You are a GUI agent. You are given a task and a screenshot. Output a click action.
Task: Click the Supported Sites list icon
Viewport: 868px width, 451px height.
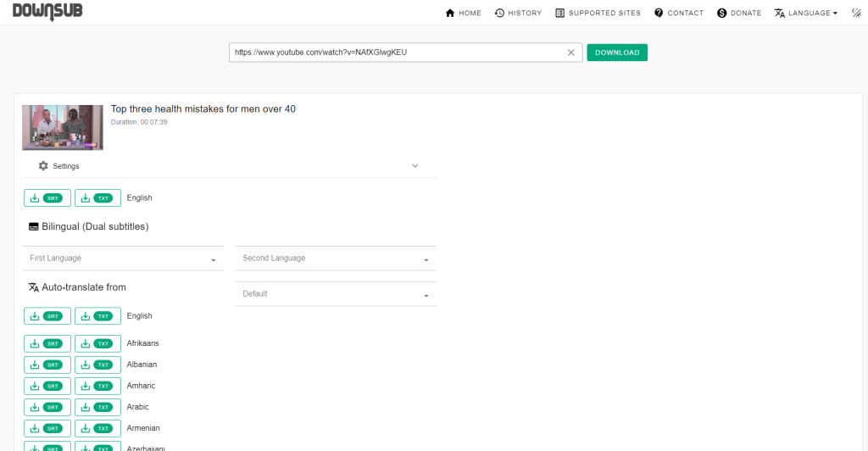click(x=560, y=13)
